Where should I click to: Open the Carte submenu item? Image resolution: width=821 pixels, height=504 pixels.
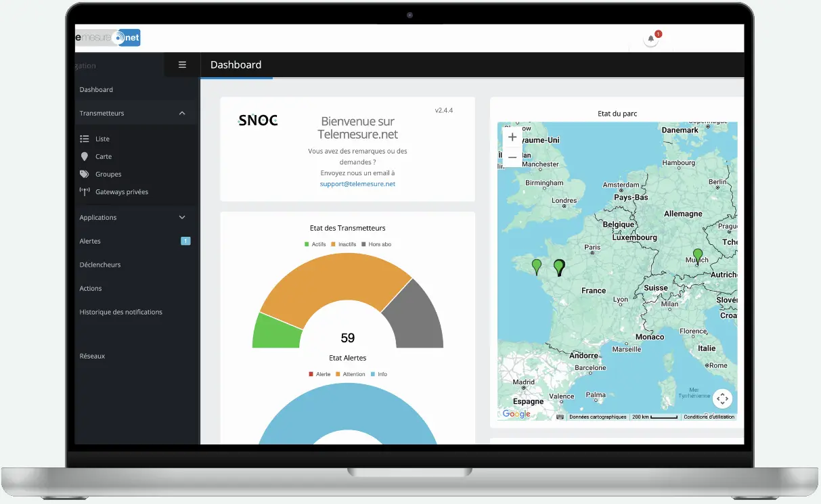tap(104, 156)
